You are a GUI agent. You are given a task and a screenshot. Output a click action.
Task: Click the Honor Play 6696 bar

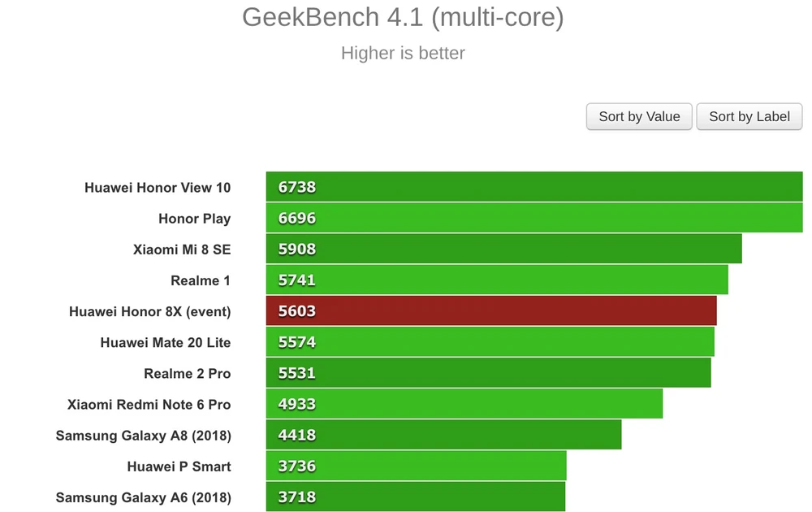click(533, 218)
